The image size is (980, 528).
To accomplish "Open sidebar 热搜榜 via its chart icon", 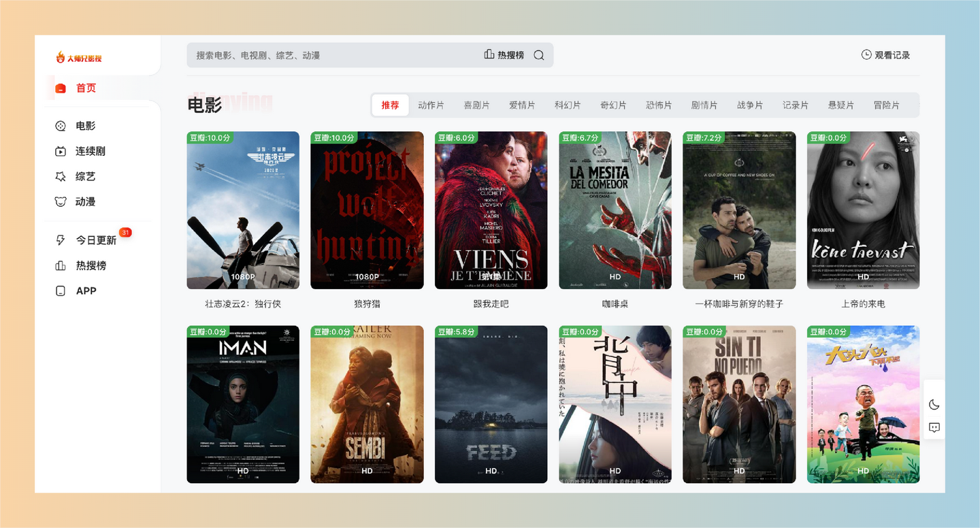I will [61, 265].
